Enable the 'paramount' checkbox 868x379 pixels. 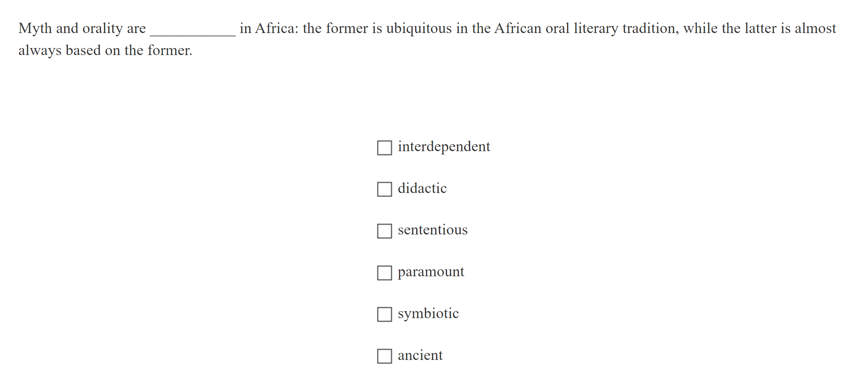click(x=384, y=273)
